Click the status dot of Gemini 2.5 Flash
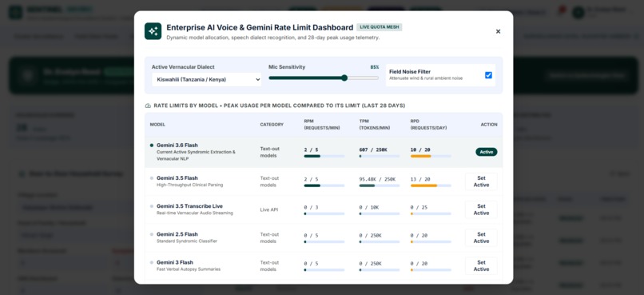644x295 pixels. click(152, 234)
